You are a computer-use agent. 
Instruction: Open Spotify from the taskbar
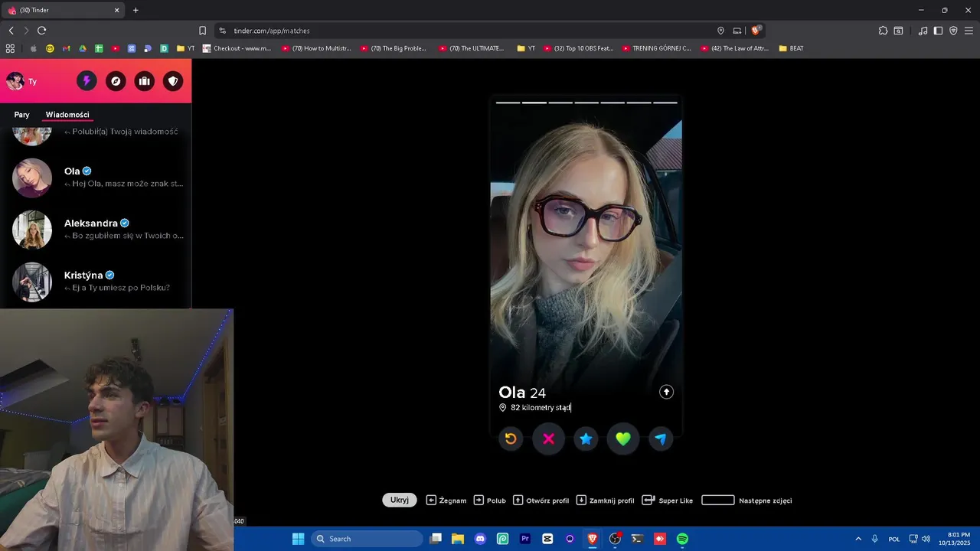point(682,539)
